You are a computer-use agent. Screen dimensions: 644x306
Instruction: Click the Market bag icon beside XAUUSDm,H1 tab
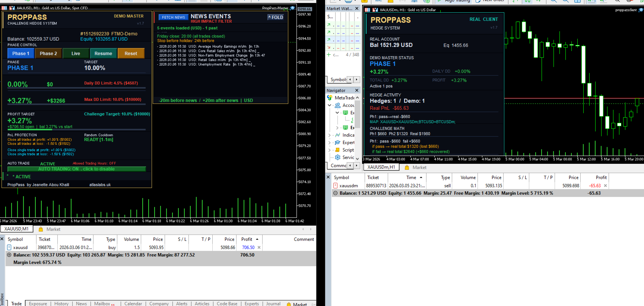click(x=407, y=168)
